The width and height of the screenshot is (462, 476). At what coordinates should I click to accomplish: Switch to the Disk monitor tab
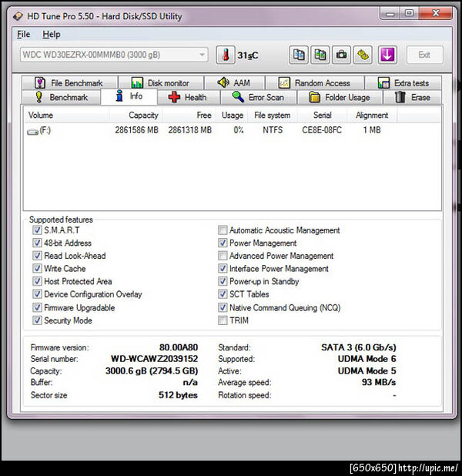(x=161, y=83)
